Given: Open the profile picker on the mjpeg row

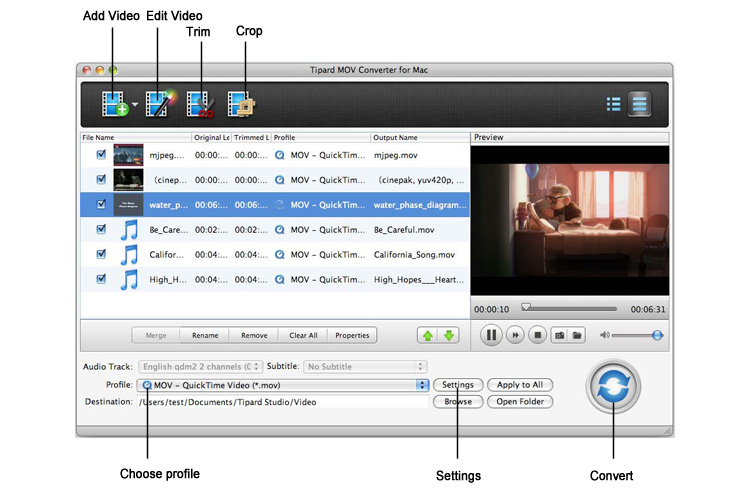Looking at the screenshot, I should (280, 155).
